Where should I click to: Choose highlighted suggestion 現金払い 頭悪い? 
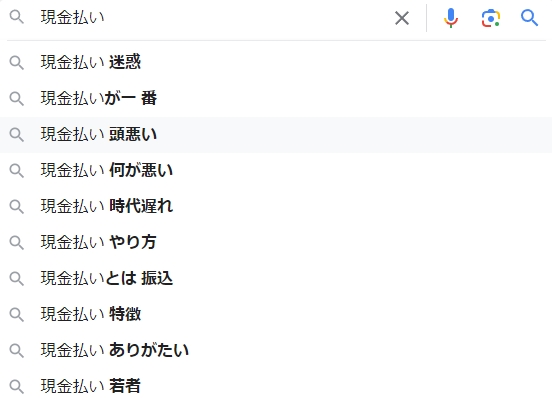(276, 135)
